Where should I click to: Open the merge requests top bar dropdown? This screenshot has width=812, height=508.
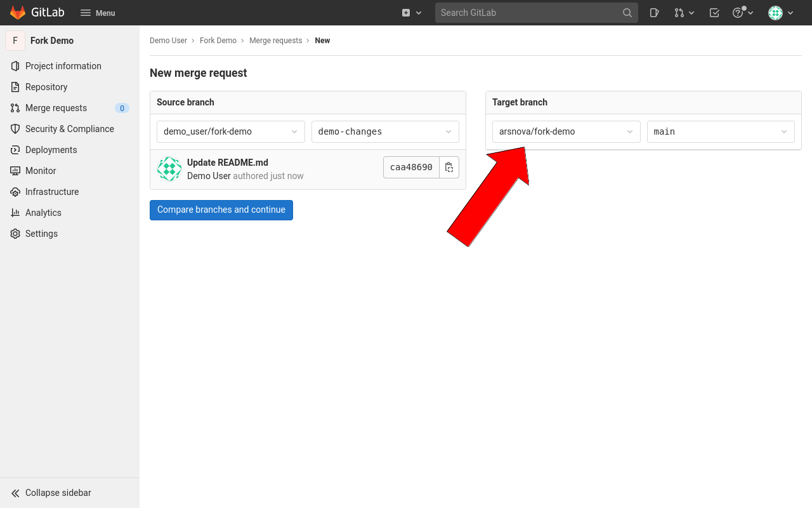click(684, 13)
